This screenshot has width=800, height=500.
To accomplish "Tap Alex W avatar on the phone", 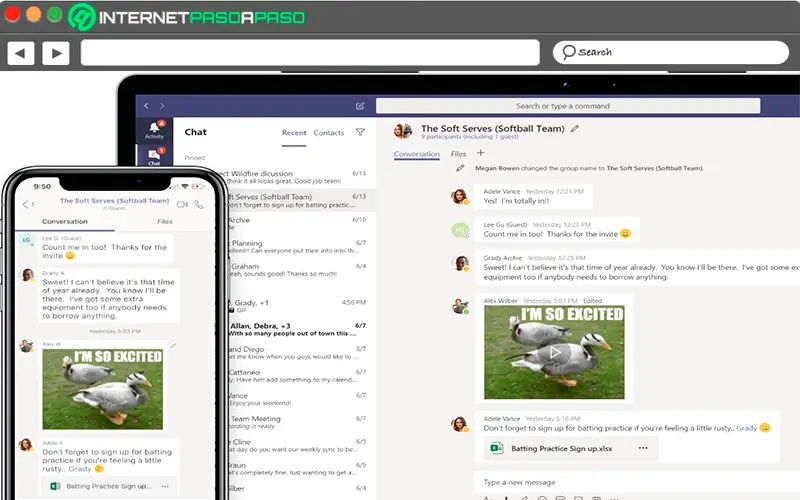I will point(27,345).
